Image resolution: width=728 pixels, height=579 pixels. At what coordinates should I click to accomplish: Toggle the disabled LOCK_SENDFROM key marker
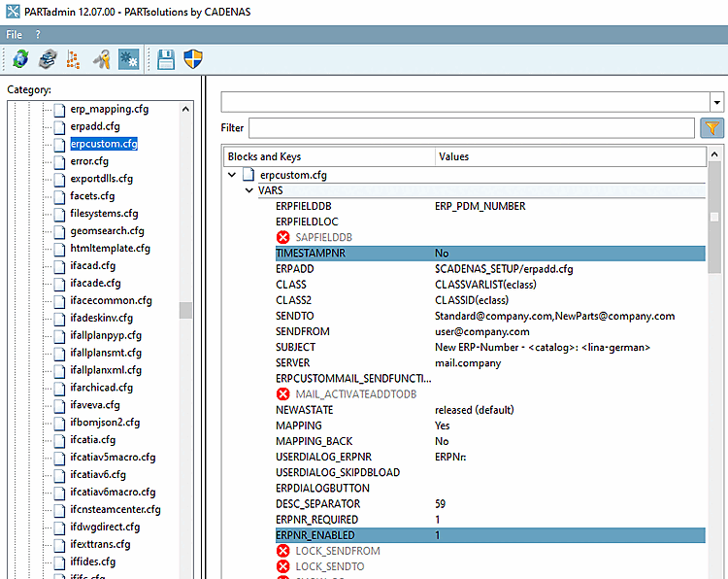(283, 551)
